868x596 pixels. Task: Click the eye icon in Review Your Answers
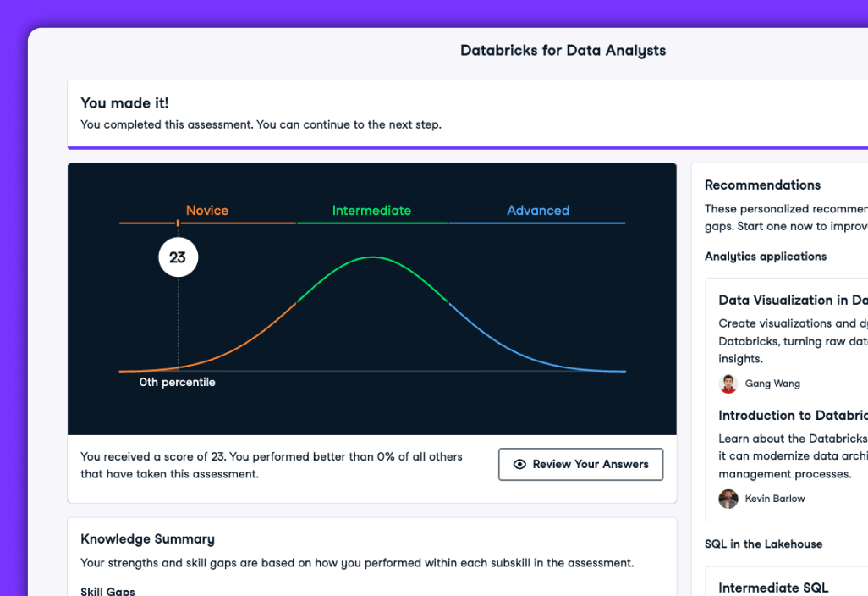coord(519,464)
